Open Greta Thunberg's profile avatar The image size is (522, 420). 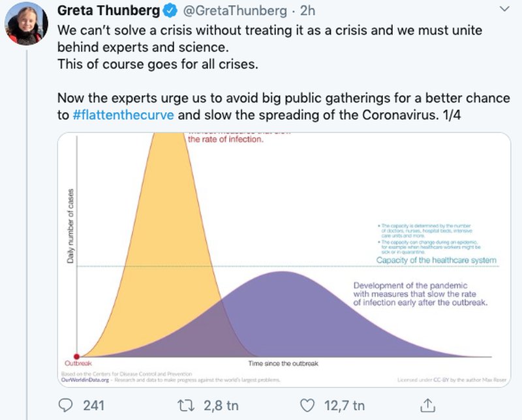(x=26, y=24)
